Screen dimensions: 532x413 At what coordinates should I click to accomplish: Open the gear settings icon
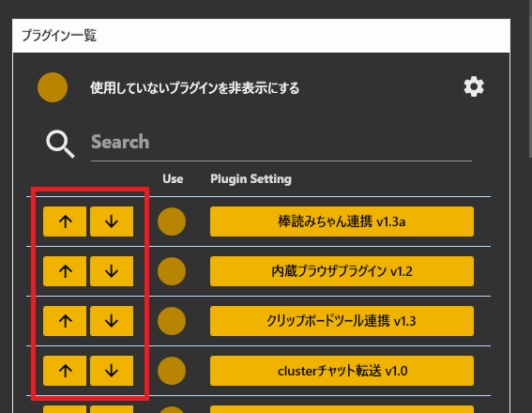pyautogui.click(x=474, y=87)
